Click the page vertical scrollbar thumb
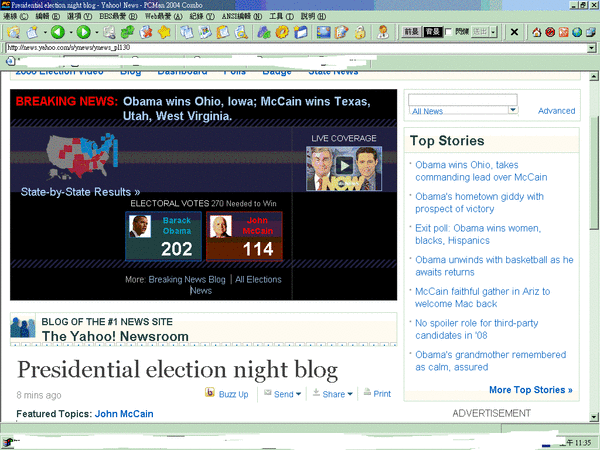Viewport: 600px width, 450px height. tap(593, 172)
